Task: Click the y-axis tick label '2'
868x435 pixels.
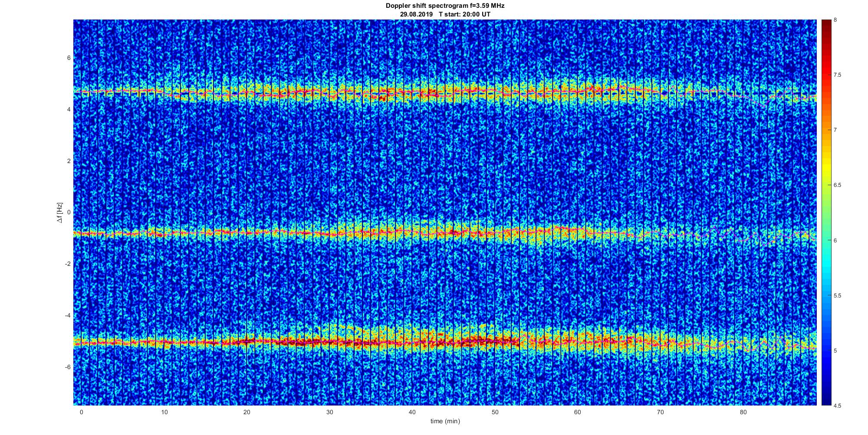Action: pos(69,161)
